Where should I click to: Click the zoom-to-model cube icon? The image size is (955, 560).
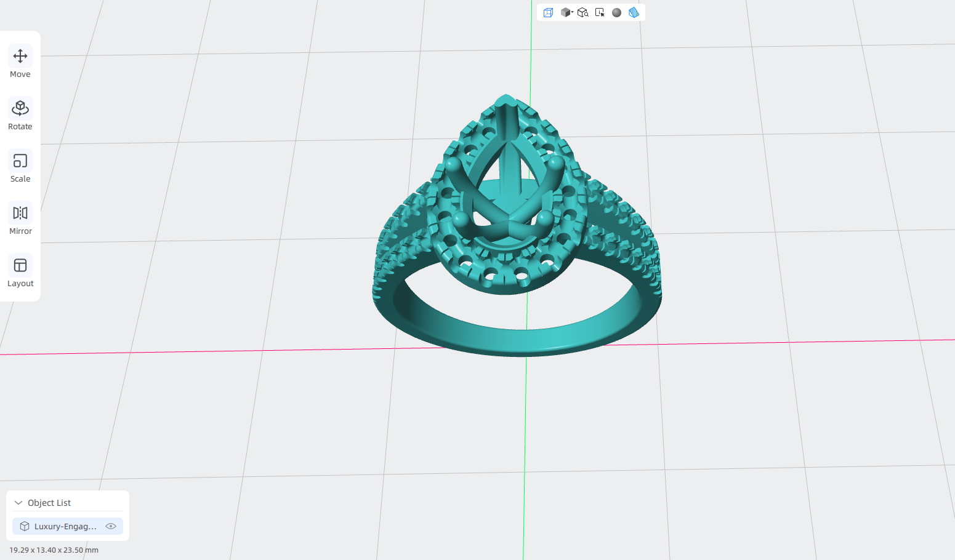coord(583,12)
